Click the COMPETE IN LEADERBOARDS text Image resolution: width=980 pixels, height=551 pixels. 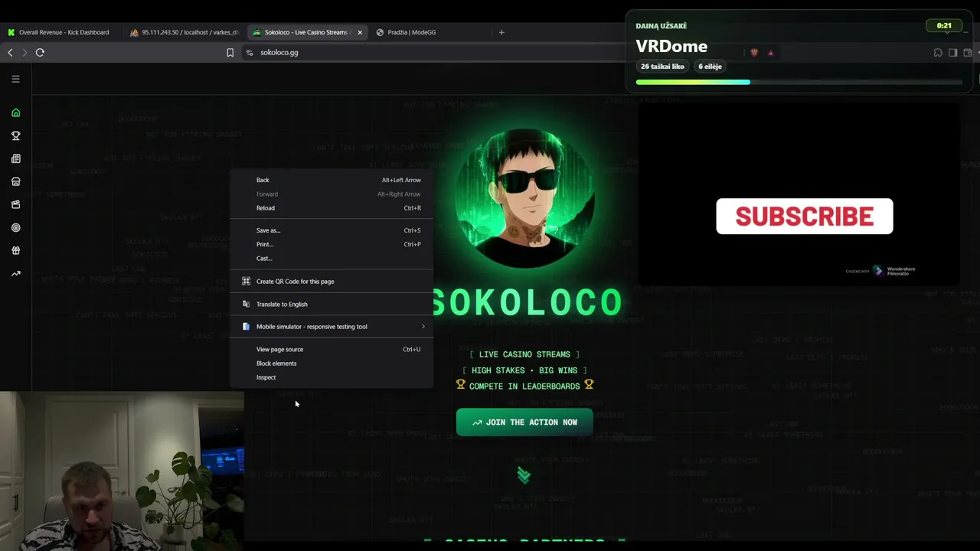pyautogui.click(x=524, y=386)
